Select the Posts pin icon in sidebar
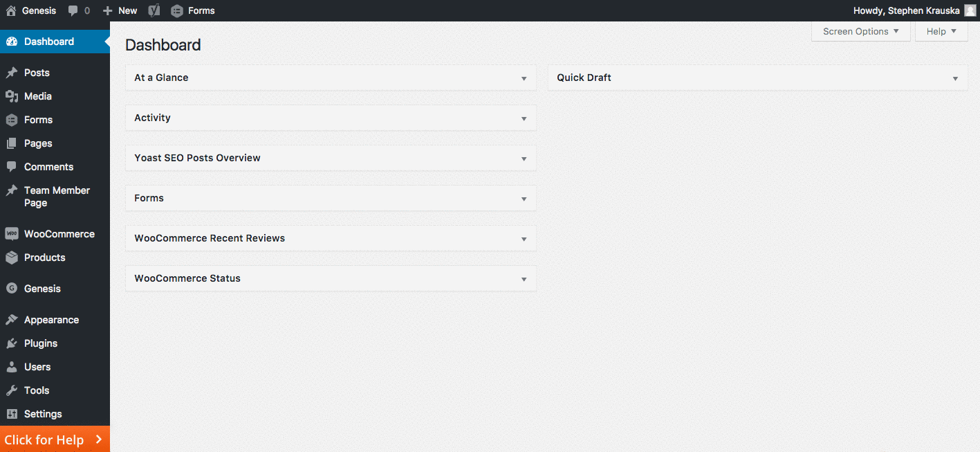 click(12, 73)
